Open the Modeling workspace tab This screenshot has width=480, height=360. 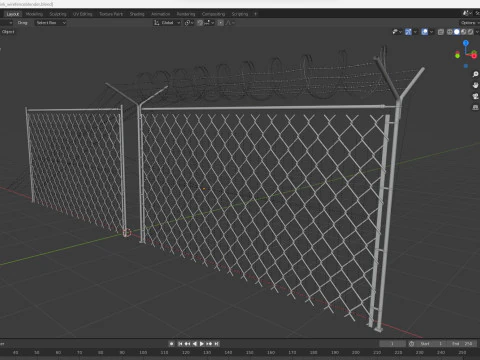[34, 14]
